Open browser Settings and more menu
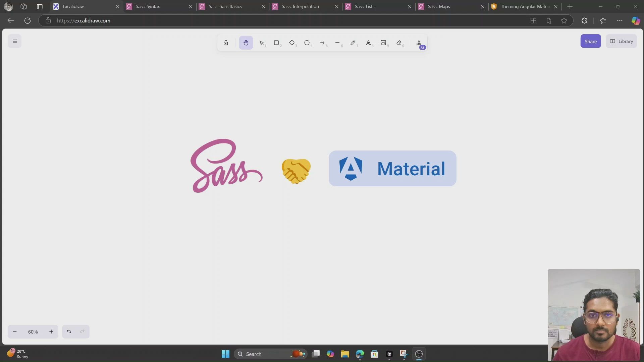Viewport: 644px width, 362px height. 620,20
